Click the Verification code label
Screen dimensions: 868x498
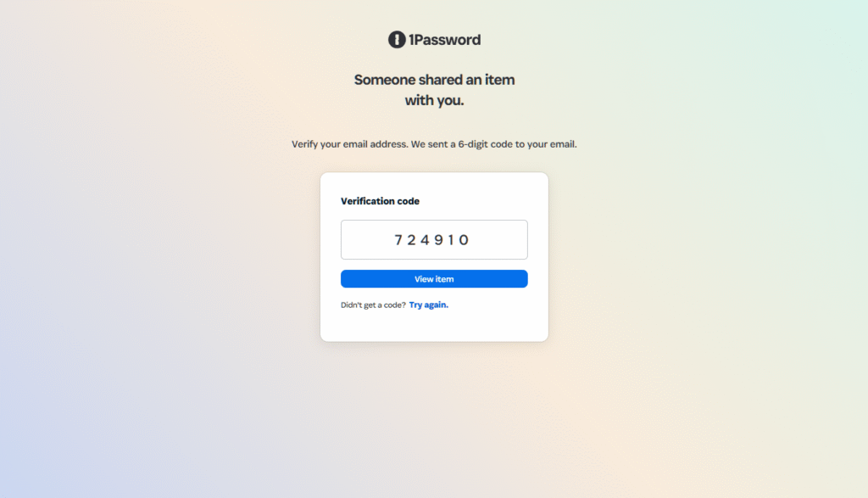tap(380, 201)
